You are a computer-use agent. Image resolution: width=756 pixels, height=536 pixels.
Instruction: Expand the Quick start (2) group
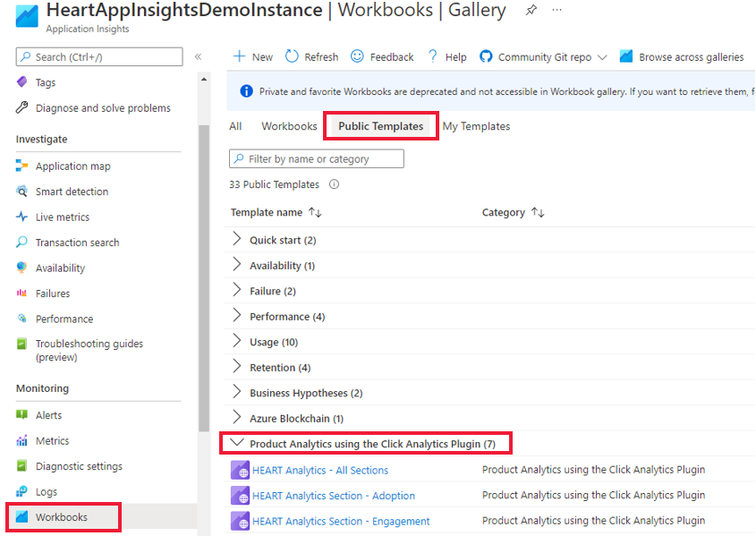237,239
